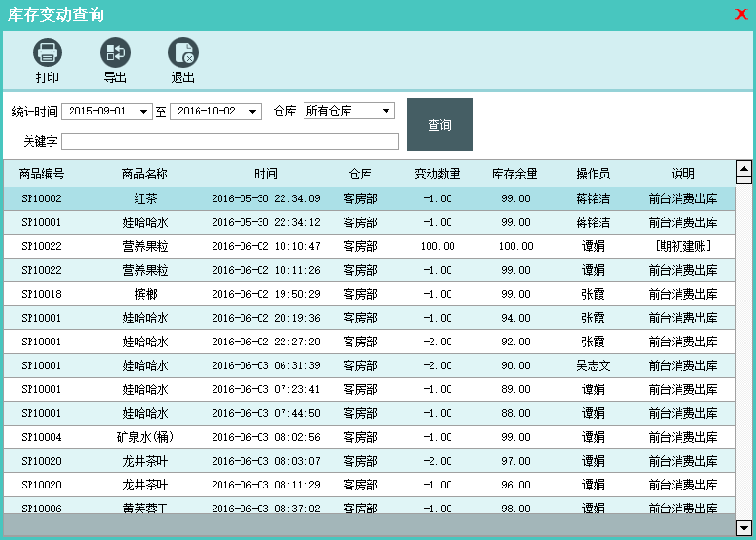
Task: Focus the 关键字 keyword input field
Action: [x=230, y=141]
